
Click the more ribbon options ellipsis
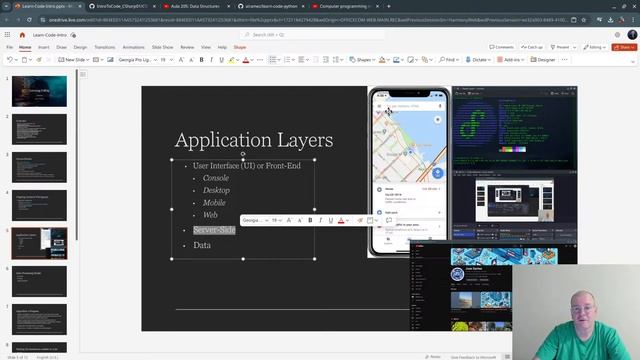[x=564, y=60]
